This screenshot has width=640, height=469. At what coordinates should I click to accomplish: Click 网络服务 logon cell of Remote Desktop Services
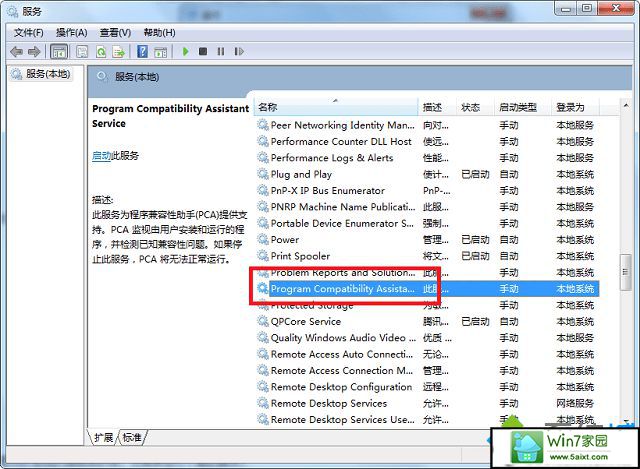tap(575, 403)
